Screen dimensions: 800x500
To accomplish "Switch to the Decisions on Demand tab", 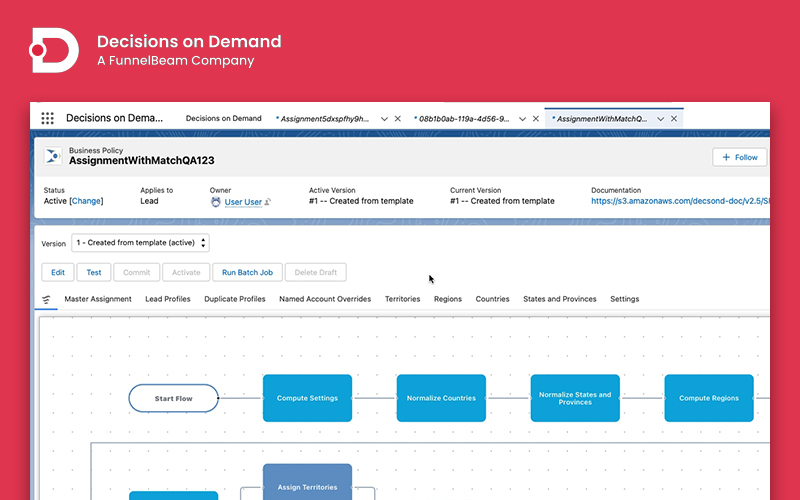I will [x=223, y=118].
